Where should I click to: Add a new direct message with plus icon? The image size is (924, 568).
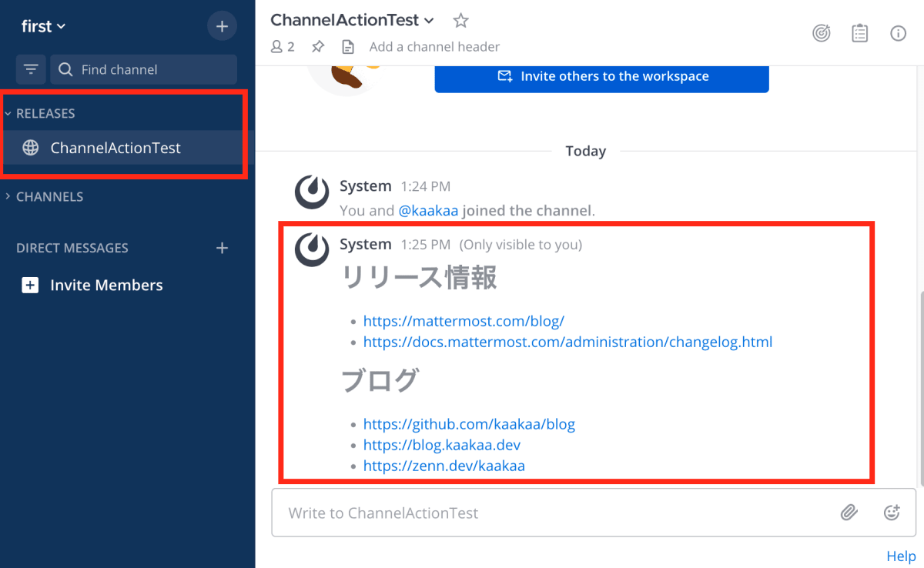coord(222,248)
